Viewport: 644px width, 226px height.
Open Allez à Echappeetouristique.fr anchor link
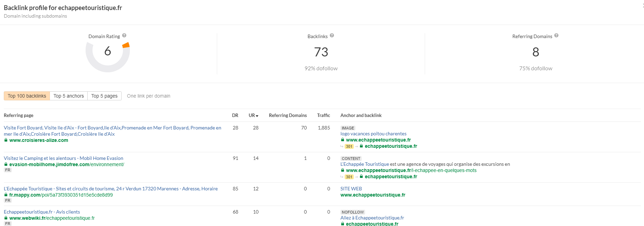[372, 218]
